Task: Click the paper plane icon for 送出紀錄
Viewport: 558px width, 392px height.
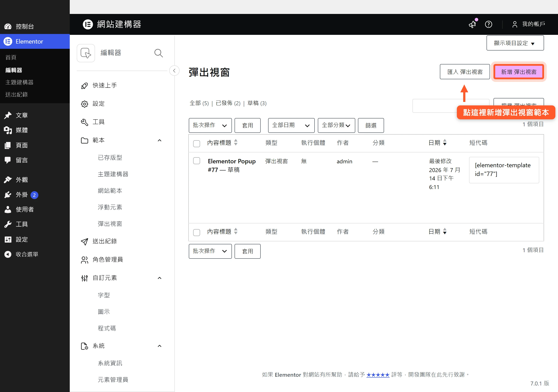Action: tap(84, 242)
